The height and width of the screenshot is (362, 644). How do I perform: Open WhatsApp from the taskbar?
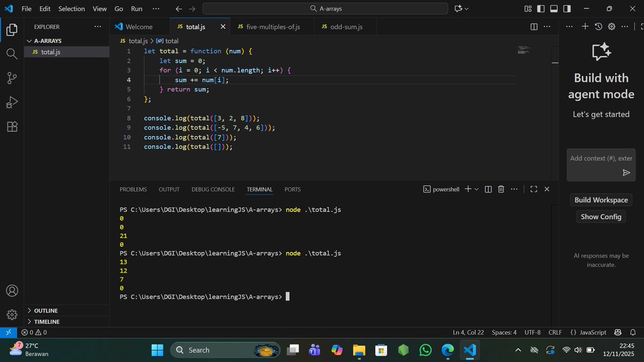pos(425,350)
